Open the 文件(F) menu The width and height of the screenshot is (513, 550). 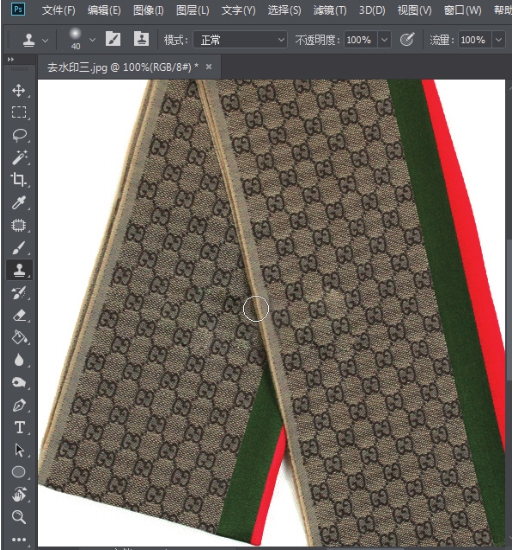click(59, 11)
